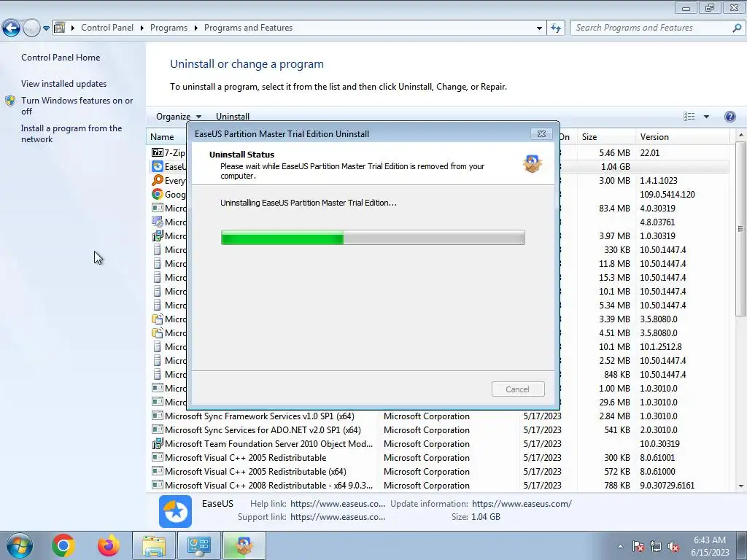Open the Organize menu
747x560 pixels.
coord(179,117)
